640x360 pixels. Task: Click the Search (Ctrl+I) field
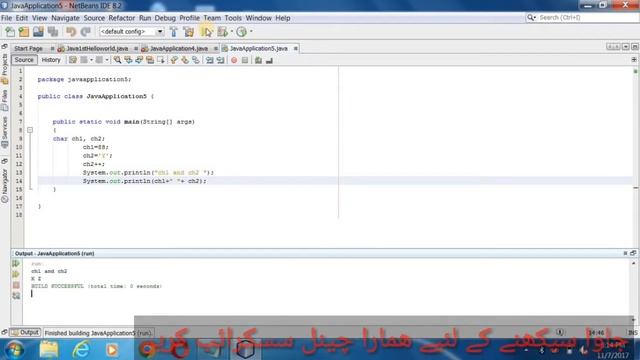(x=587, y=18)
